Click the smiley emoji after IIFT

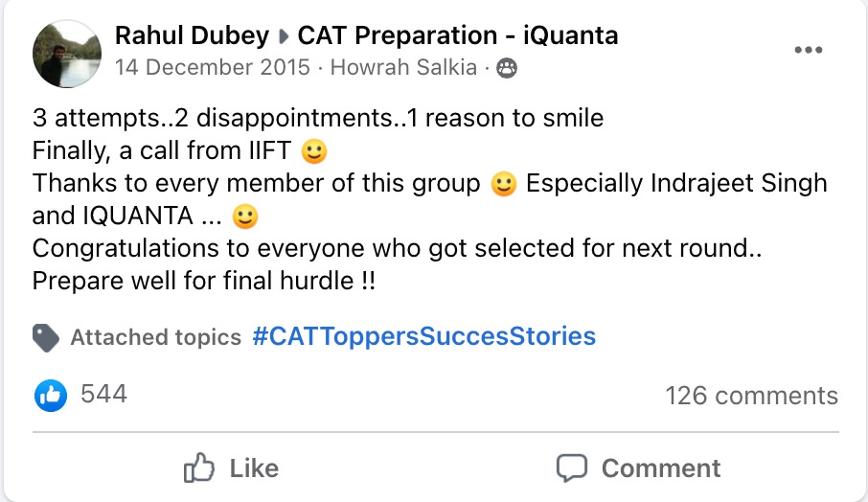[314, 151]
